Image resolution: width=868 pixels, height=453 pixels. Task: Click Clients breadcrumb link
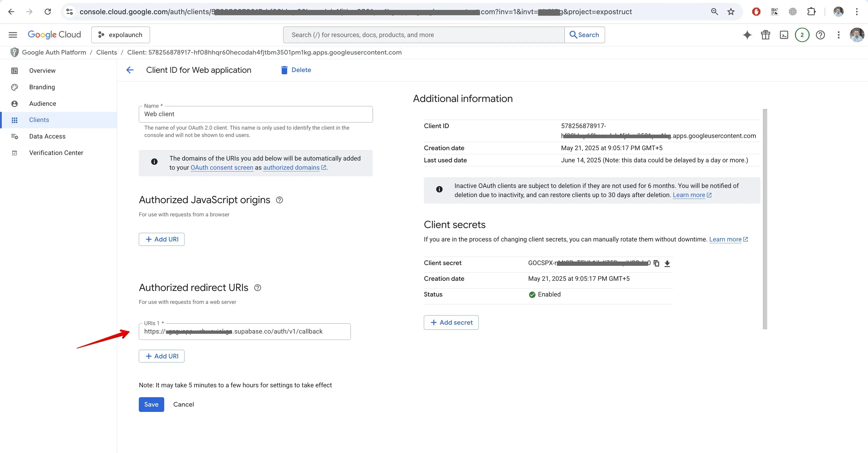tap(107, 53)
